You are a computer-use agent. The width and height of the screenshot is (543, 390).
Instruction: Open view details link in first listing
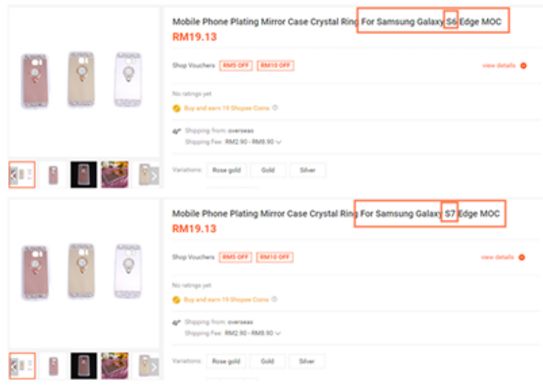tap(499, 65)
